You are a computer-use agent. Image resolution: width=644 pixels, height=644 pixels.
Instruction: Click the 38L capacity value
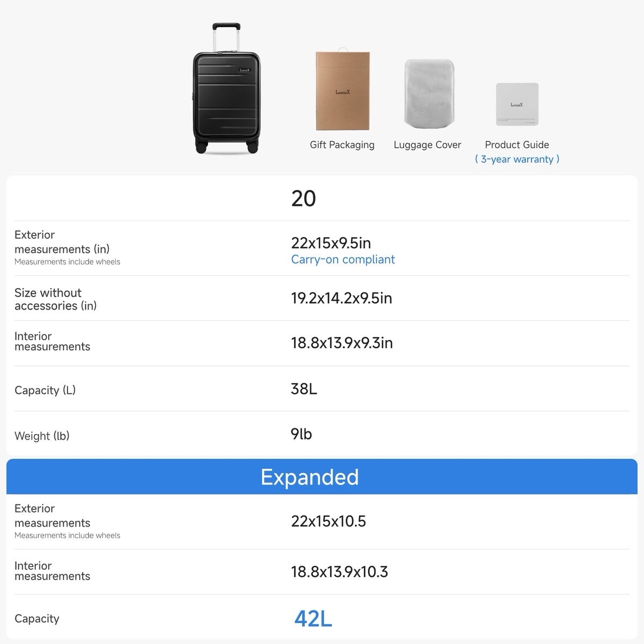point(304,389)
